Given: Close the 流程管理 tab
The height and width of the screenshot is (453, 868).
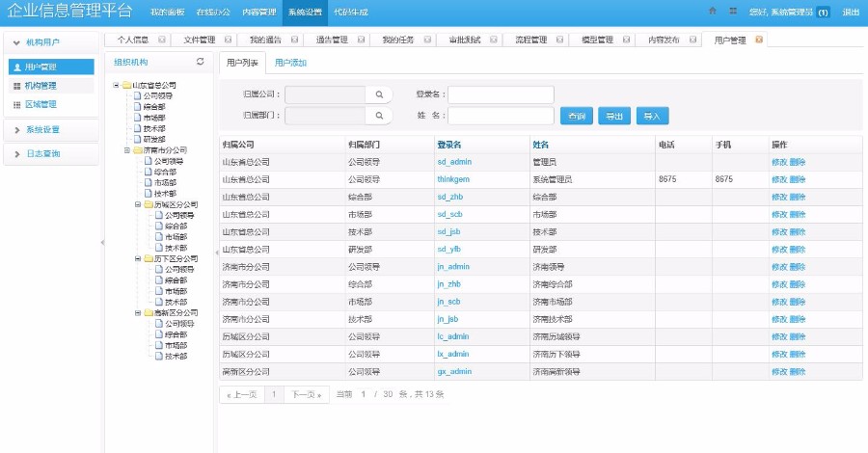Looking at the screenshot, I should click(x=559, y=40).
